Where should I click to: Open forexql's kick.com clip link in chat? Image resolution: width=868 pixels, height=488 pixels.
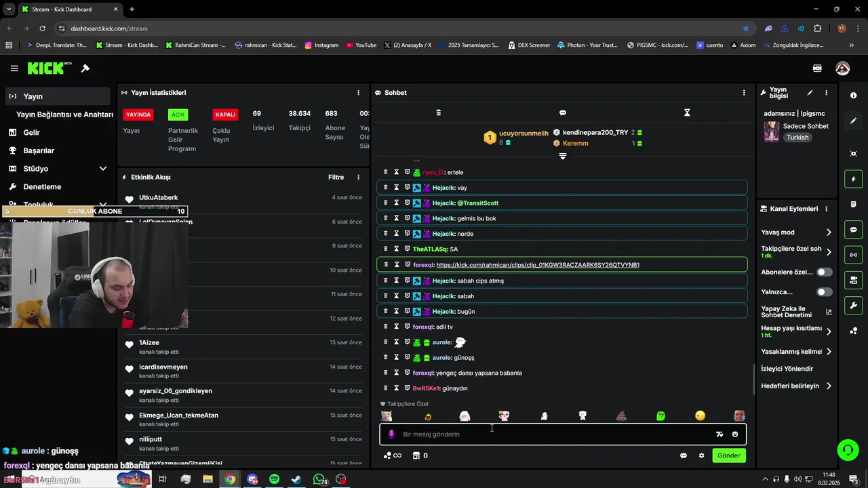click(538, 265)
